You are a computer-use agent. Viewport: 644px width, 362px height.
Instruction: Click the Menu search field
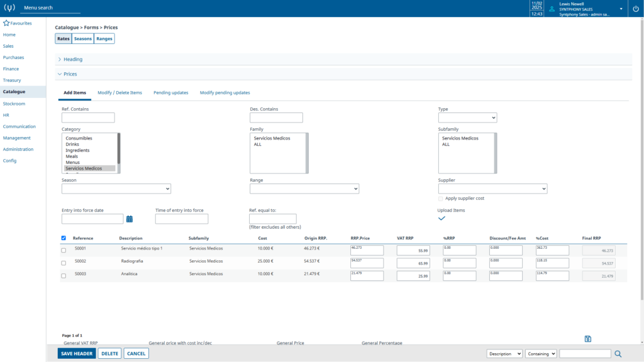(x=50, y=8)
